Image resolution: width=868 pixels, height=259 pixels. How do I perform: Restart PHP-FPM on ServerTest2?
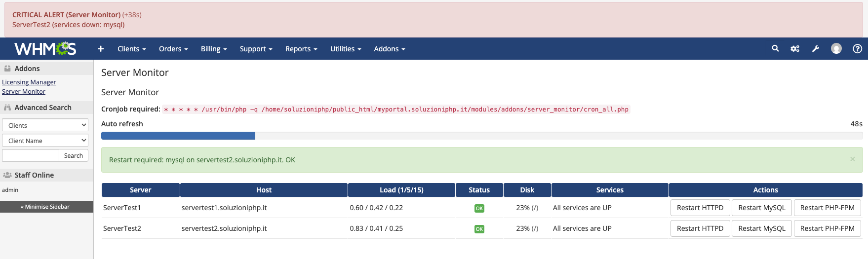(x=827, y=228)
